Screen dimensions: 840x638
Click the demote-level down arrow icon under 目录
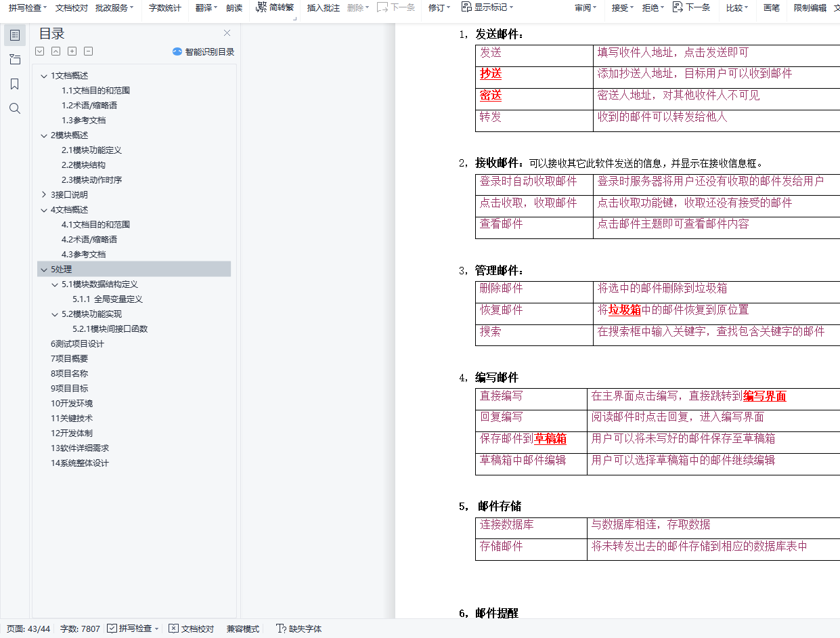pos(39,51)
